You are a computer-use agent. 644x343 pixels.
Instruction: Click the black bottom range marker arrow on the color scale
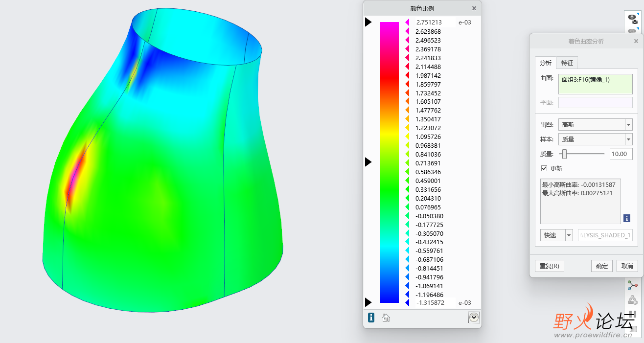point(368,302)
